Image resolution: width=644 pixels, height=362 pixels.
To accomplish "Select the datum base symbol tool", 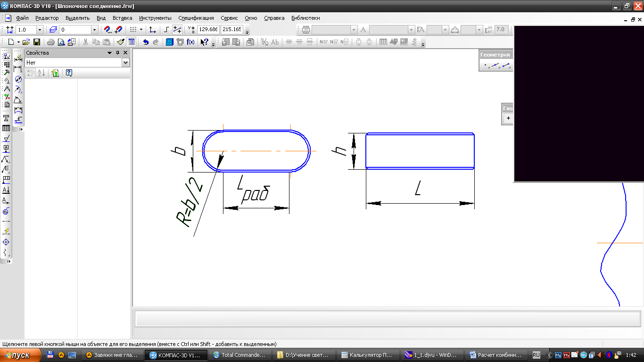I will [x=6, y=149].
